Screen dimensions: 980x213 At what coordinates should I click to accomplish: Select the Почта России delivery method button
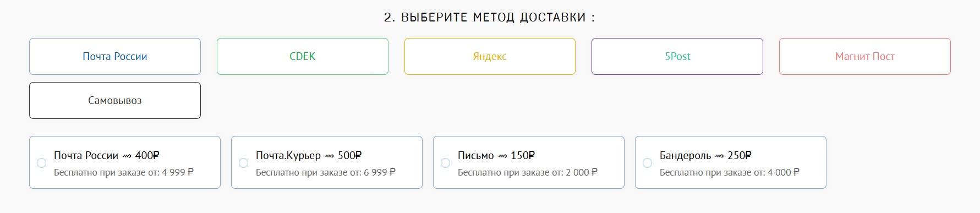coord(115,56)
